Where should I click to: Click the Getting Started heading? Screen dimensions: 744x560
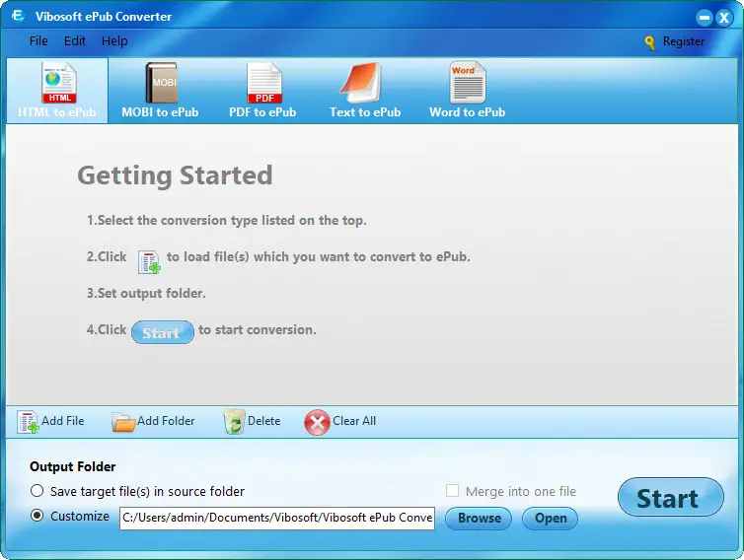(175, 175)
